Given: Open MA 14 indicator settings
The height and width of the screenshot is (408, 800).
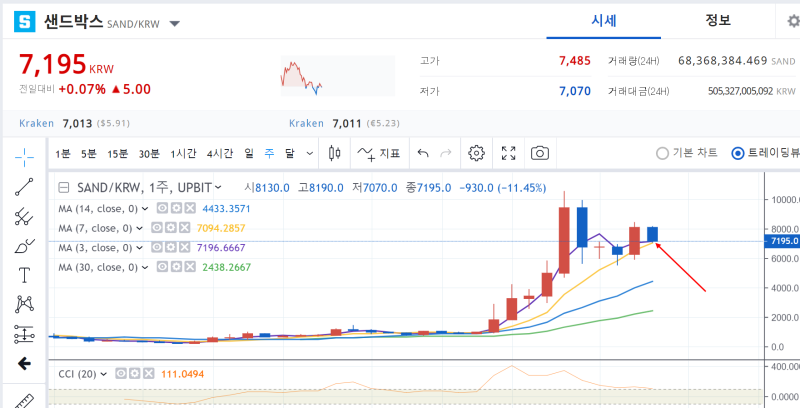Looking at the screenshot, I should coord(176,208).
